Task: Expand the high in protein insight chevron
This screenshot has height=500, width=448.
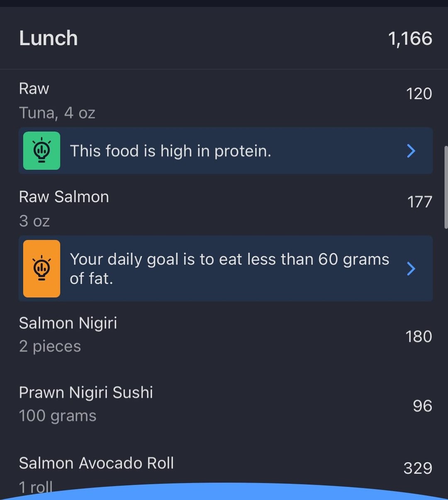Action: (411, 151)
